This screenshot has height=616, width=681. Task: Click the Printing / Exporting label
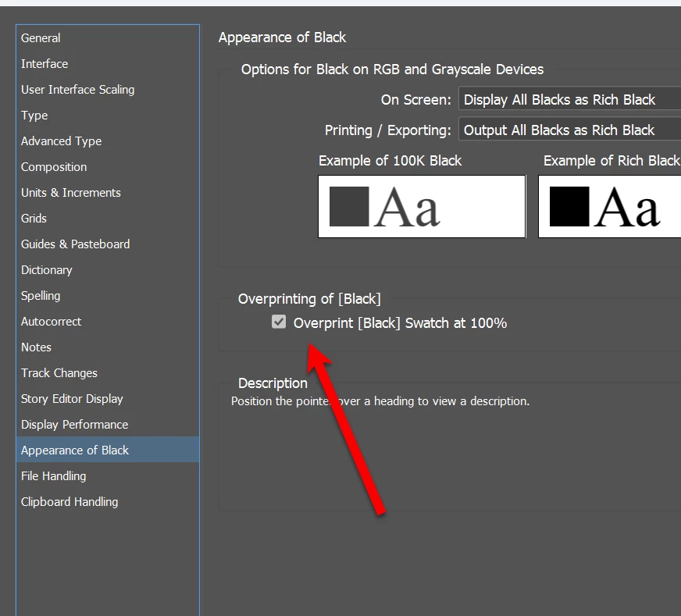click(388, 130)
